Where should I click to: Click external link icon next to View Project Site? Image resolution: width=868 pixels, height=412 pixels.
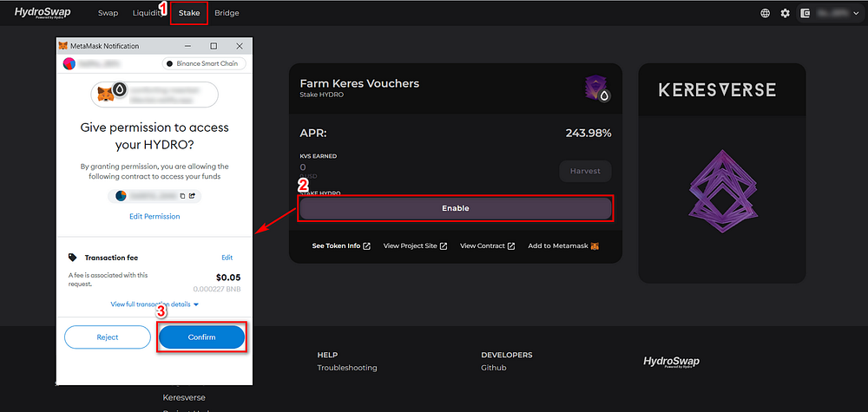tap(444, 245)
